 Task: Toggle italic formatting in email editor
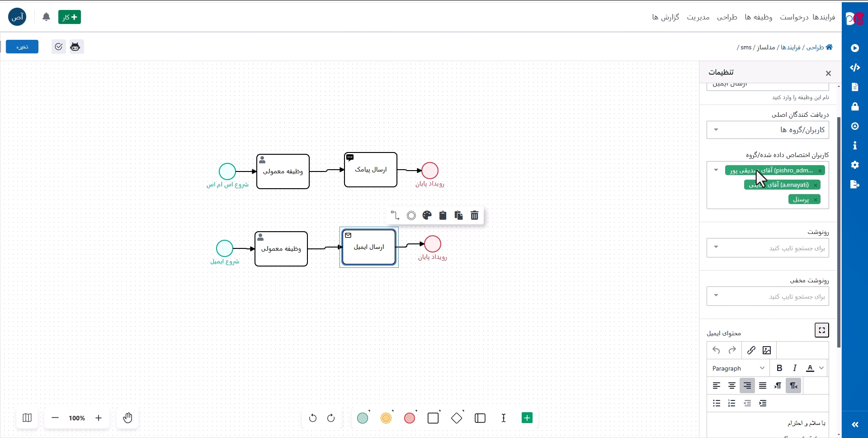click(x=794, y=368)
